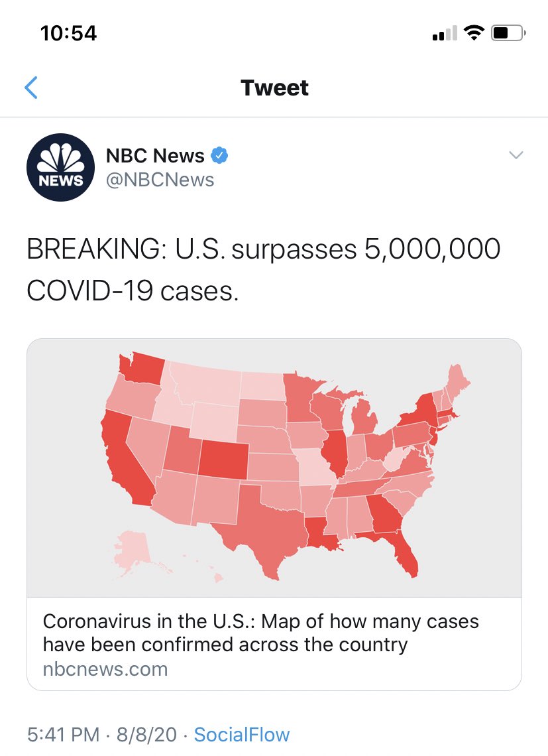Tap the blue back arrow
This screenshot has width=548, height=756.
click(31, 88)
